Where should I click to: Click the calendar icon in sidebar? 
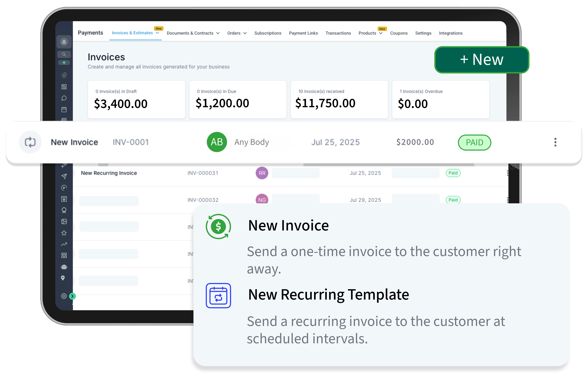64,109
